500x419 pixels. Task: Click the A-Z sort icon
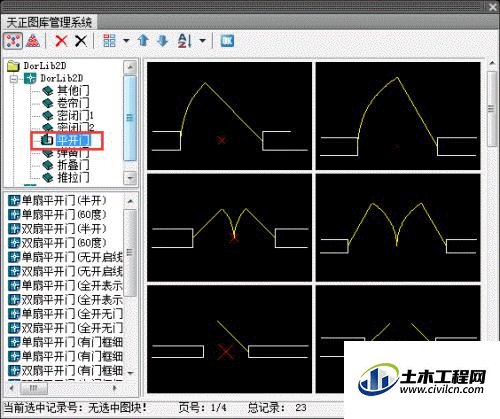pyautogui.click(x=185, y=41)
